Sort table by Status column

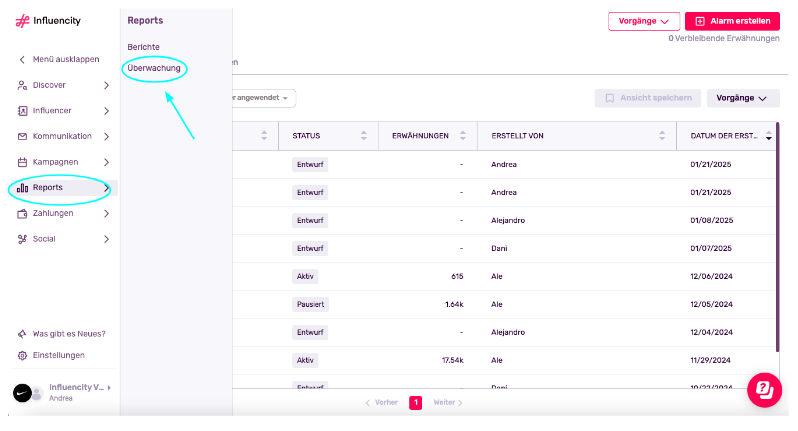pos(364,135)
